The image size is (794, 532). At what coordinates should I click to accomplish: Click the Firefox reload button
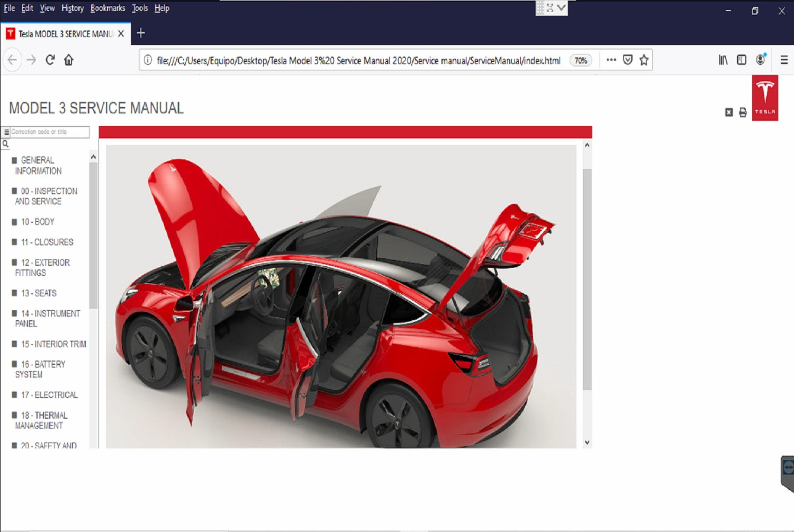click(x=50, y=60)
